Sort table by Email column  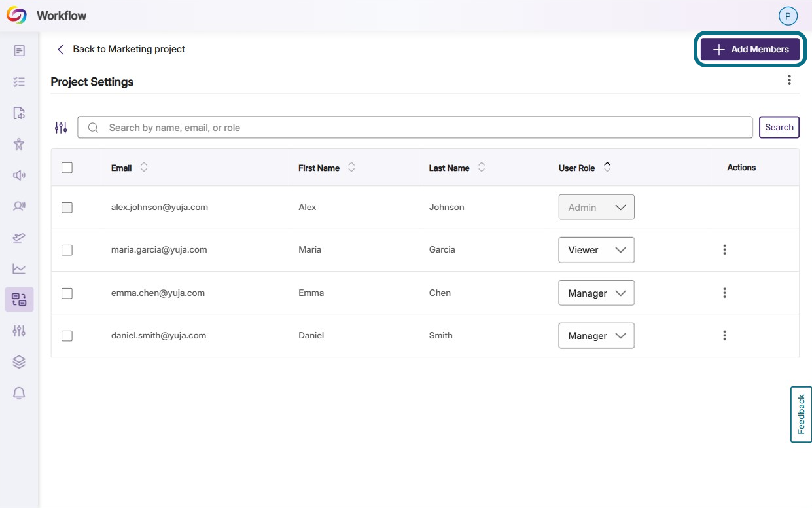(144, 168)
